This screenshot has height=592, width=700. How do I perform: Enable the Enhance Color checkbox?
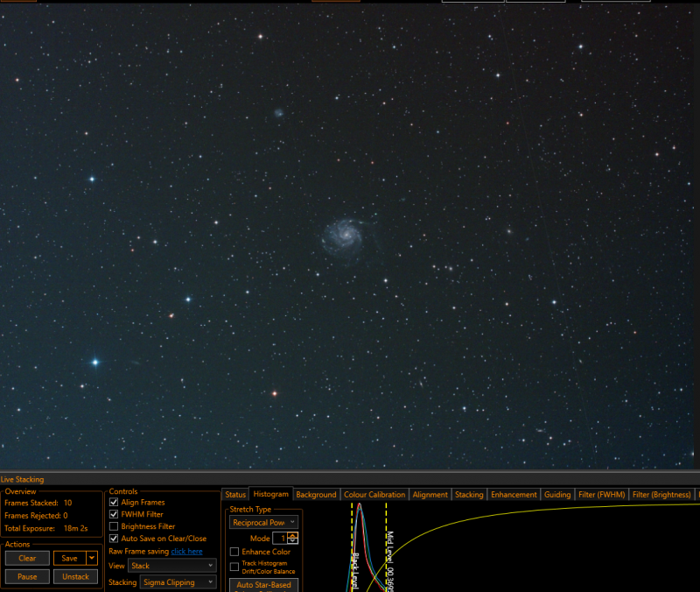pos(234,552)
